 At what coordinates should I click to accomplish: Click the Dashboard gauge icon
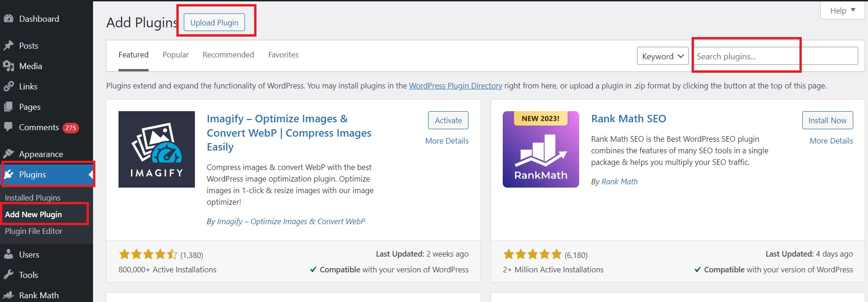[8, 19]
